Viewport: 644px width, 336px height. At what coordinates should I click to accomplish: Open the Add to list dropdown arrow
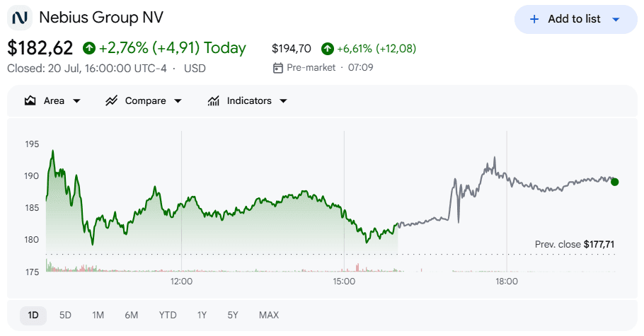pyautogui.click(x=616, y=19)
